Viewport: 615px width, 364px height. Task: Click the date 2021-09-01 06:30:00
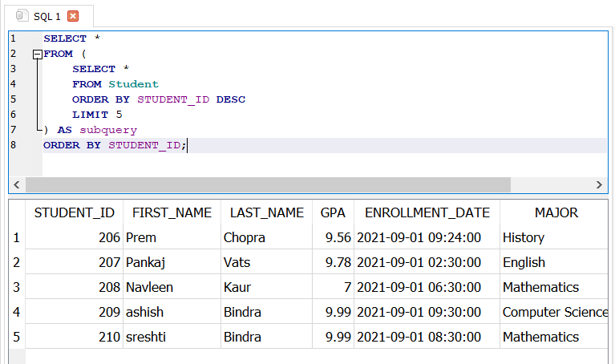[427, 287]
